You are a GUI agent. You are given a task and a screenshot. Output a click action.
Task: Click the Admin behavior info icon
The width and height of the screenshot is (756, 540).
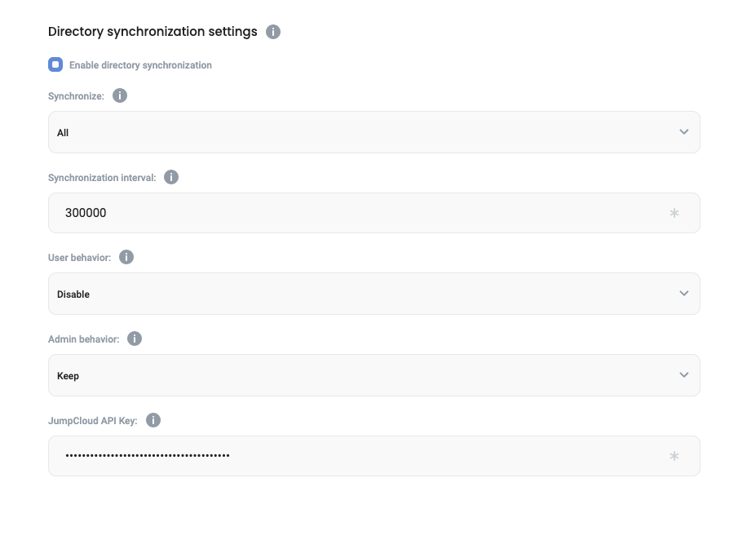coord(135,339)
